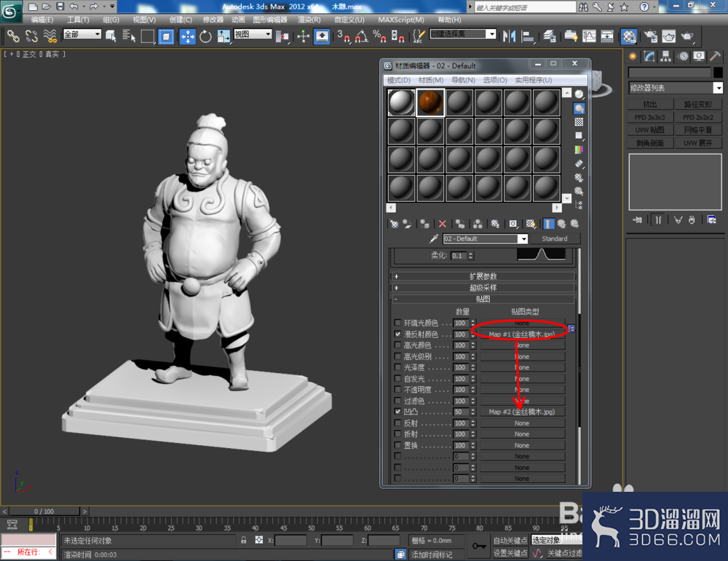This screenshot has height=561, width=728.
Task: Click Assign Material to Selection icon
Action: [425, 224]
